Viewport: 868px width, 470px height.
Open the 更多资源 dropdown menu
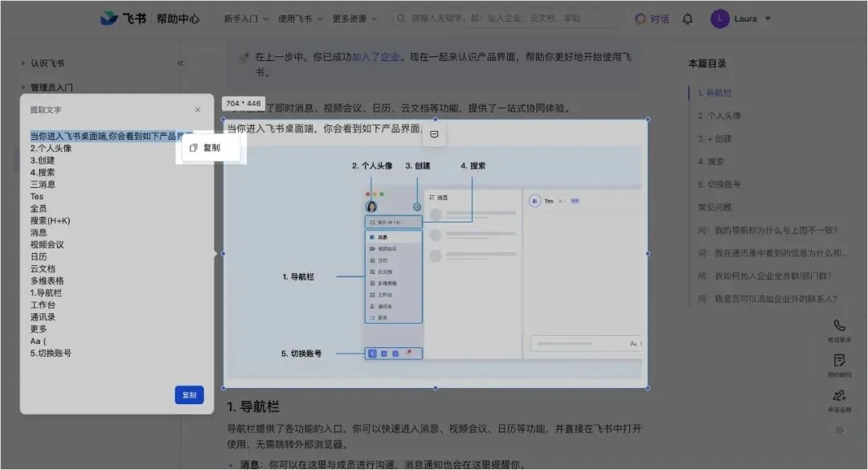click(354, 18)
